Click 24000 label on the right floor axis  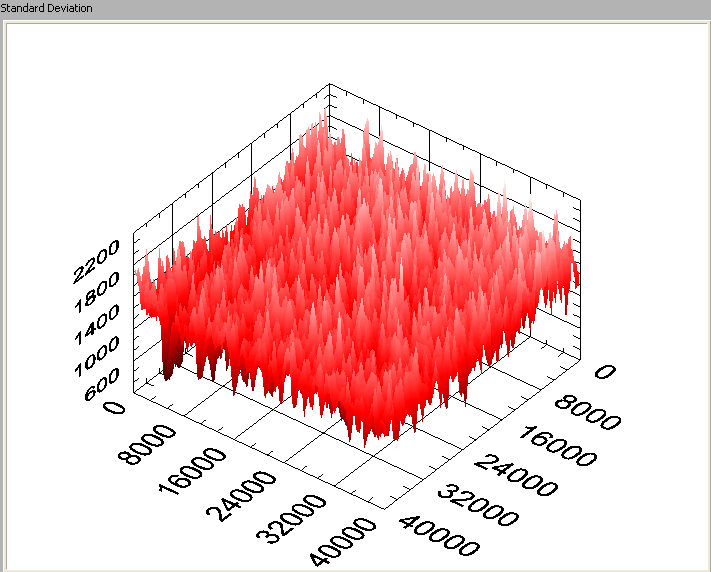516,477
